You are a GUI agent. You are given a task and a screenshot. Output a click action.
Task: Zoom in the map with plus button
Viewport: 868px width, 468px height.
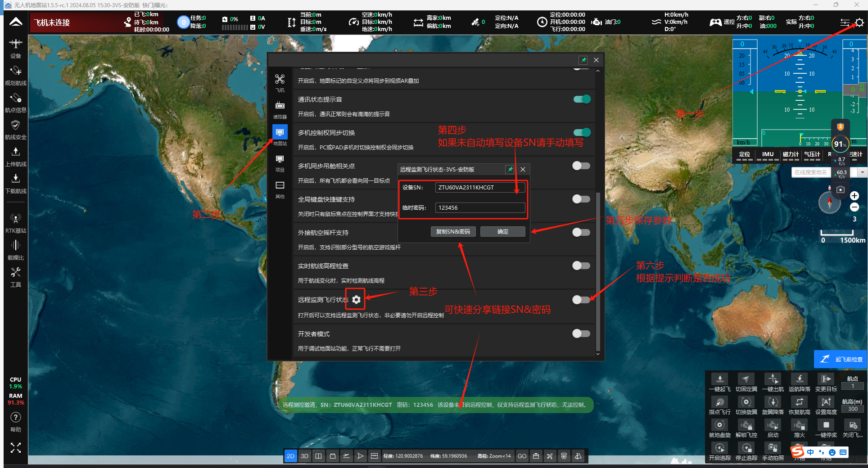click(x=854, y=196)
